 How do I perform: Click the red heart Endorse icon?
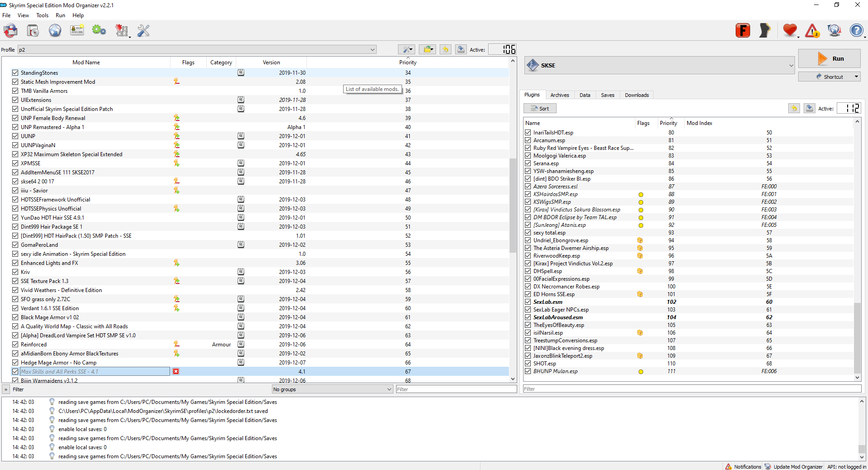(790, 30)
